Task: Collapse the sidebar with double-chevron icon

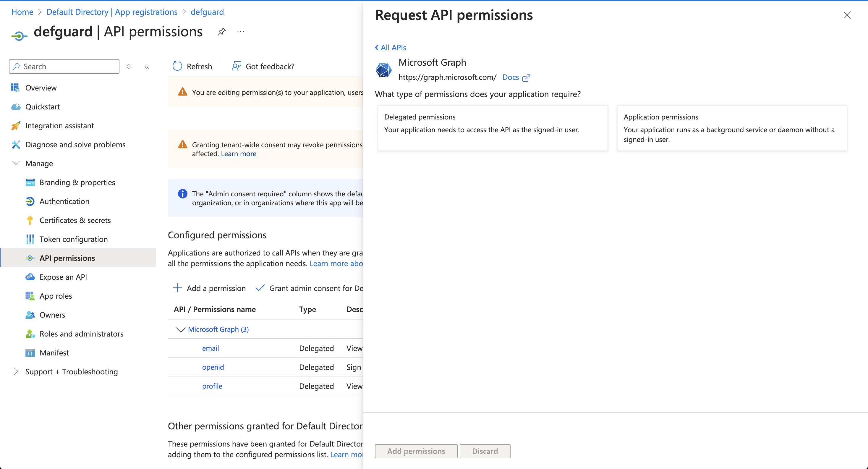Action: pos(147,67)
